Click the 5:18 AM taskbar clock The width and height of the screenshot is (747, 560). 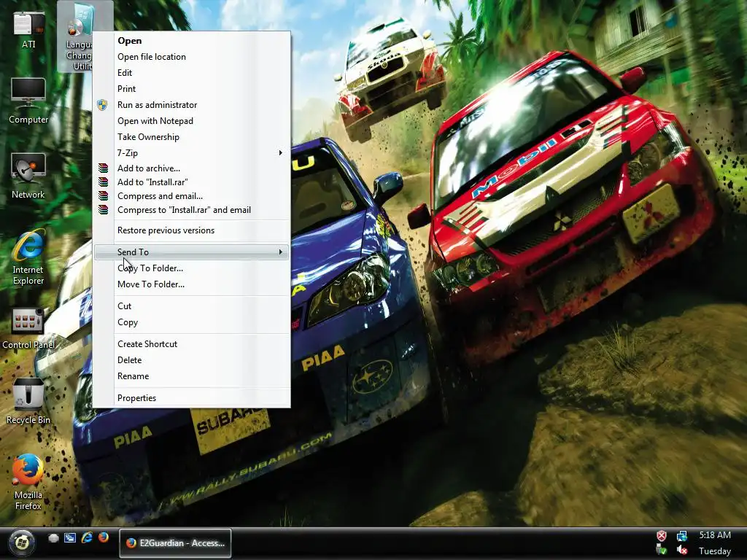coord(715,535)
